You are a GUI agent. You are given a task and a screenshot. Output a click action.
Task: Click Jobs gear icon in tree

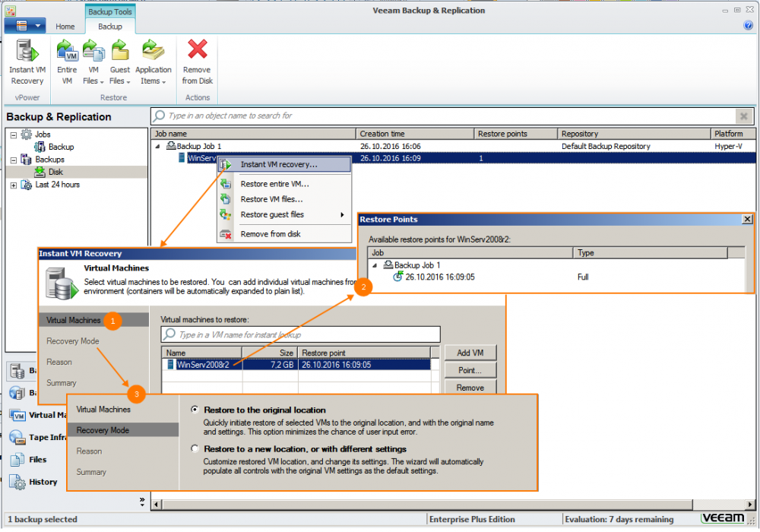26,135
